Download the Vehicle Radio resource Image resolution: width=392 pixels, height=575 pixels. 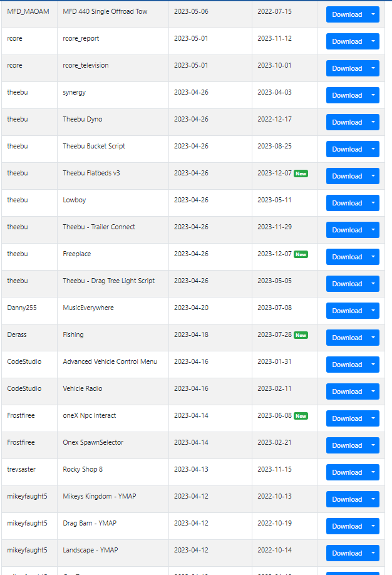click(347, 391)
